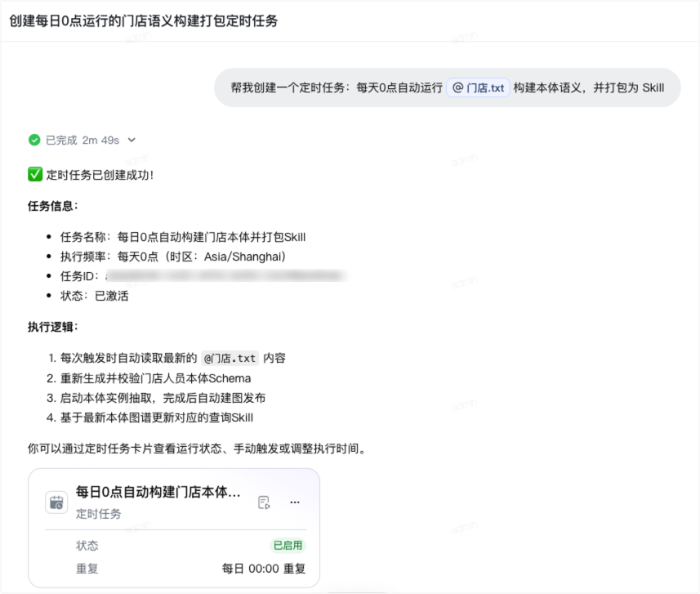Click step 4 基于最新本体图谱更新对应的查询Skill
700x594 pixels.
click(157, 418)
